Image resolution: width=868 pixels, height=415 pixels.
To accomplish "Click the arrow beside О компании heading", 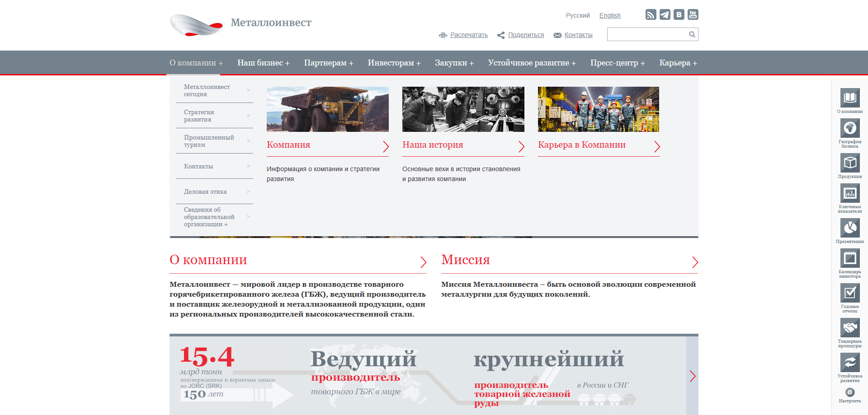I will [x=423, y=262].
